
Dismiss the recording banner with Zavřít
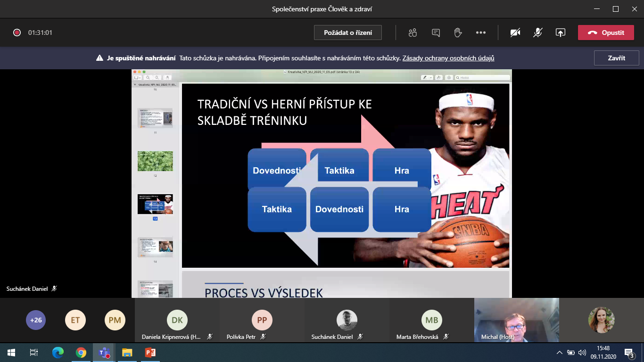tap(616, 58)
